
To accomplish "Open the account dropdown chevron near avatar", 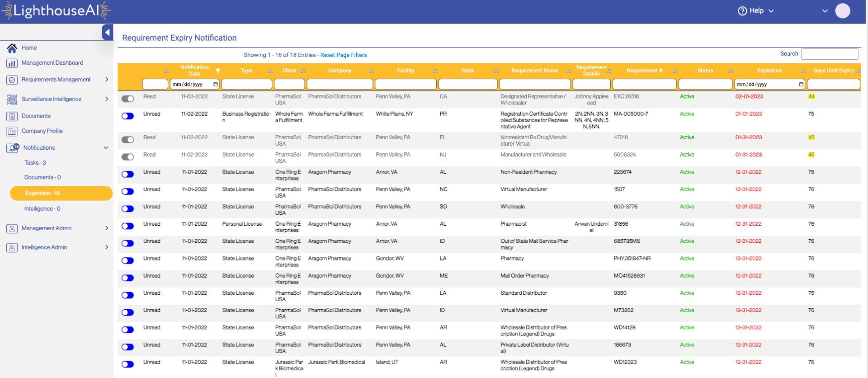I will (825, 11).
